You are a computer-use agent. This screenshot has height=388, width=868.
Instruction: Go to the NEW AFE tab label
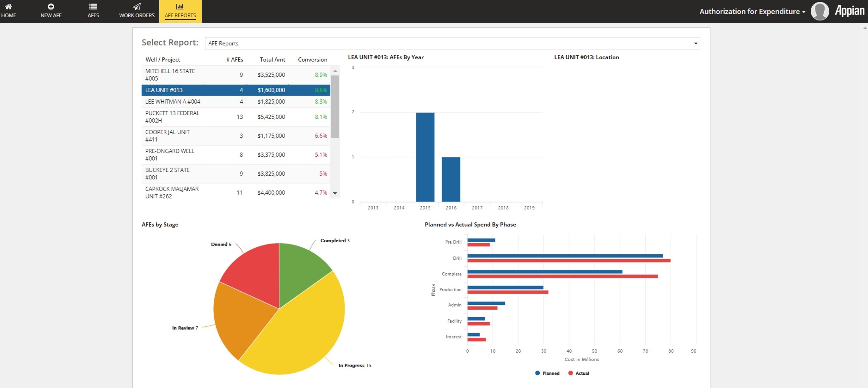coord(51,16)
